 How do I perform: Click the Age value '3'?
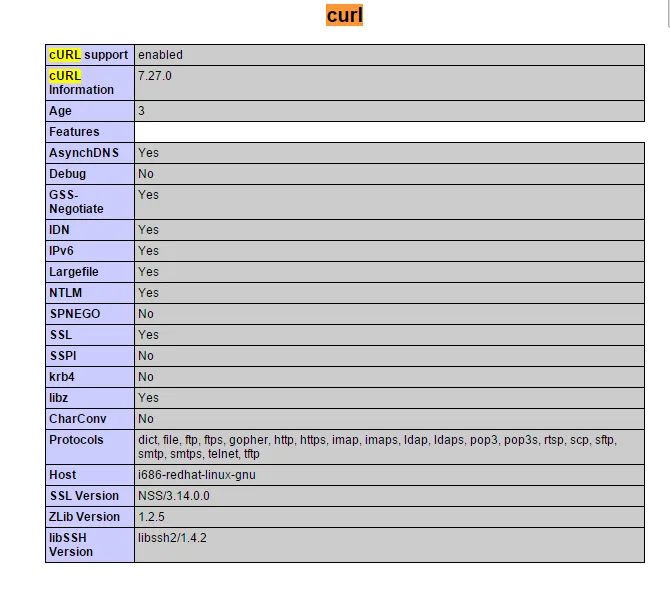point(141,111)
